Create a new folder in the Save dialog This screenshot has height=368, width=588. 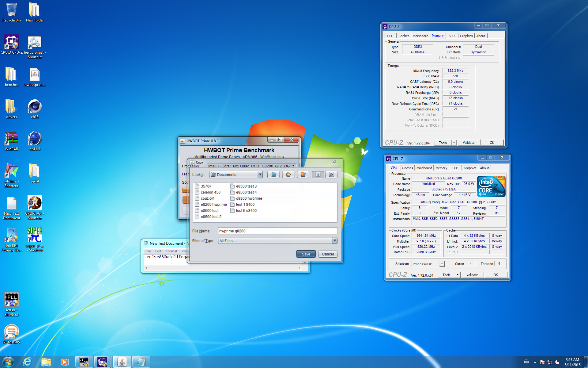click(x=303, y=174)
